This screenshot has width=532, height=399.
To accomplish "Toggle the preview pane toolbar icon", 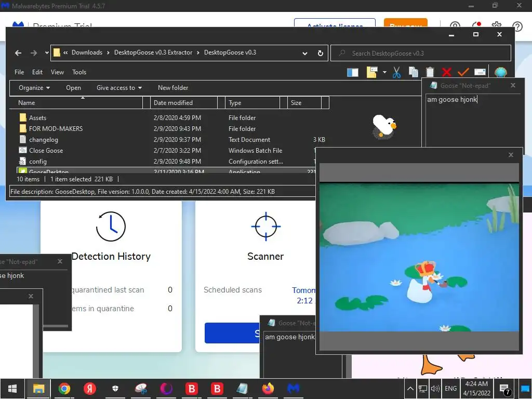I will tap(353, 72).
